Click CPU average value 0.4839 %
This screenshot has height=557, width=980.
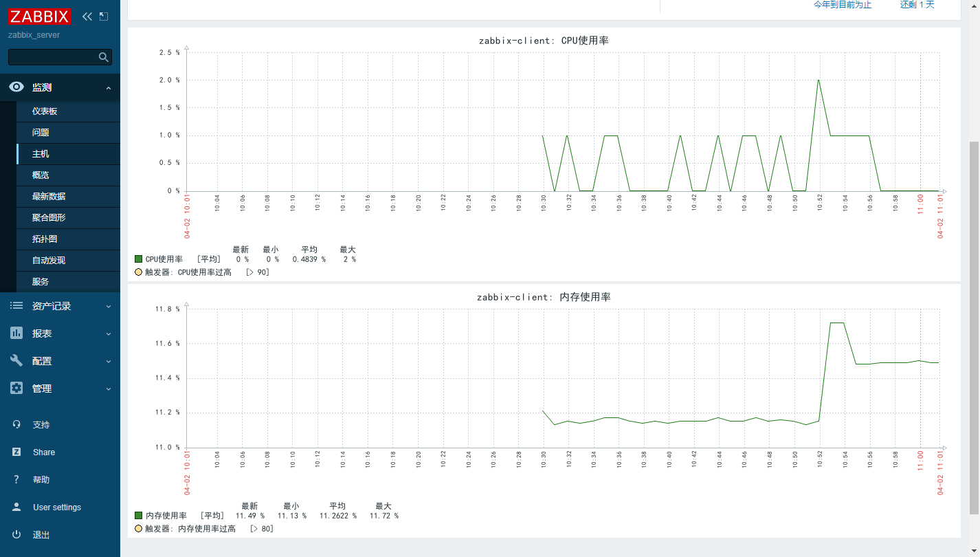click(x=309, y=259)
